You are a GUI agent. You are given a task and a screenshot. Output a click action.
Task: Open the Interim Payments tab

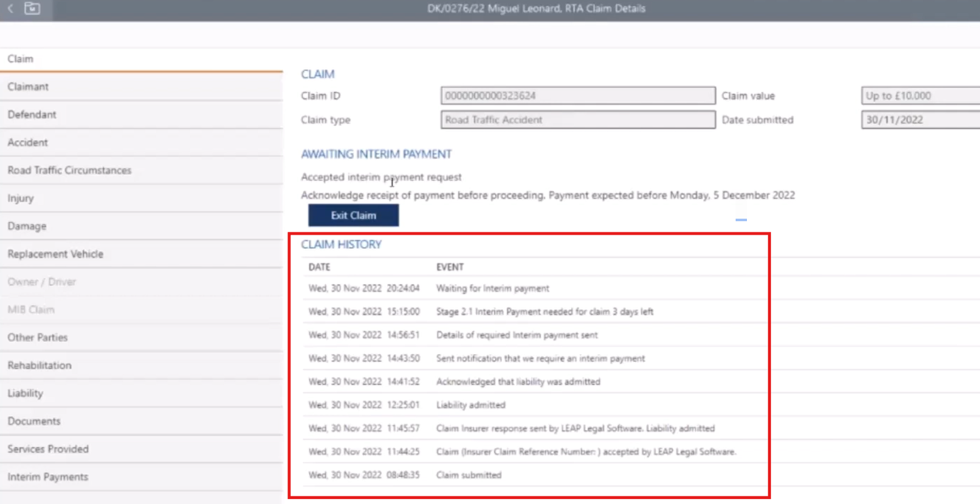pyautogui.click(x=48, y=477)
